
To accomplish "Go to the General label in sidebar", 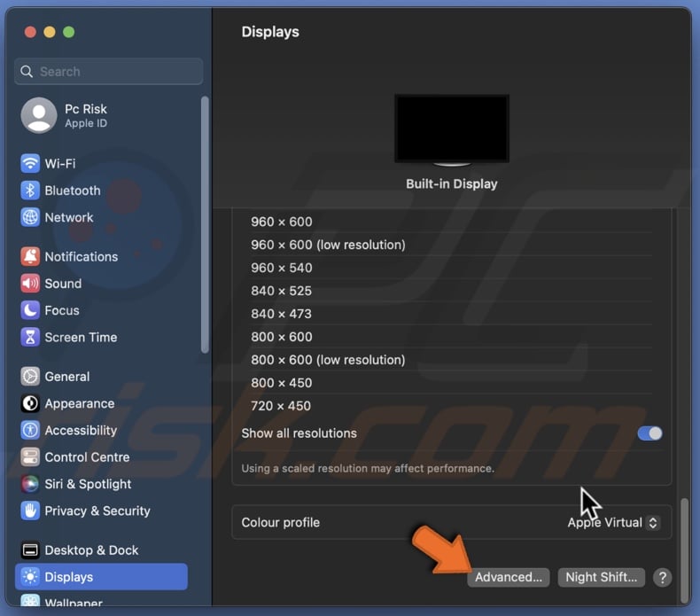I will point(67,377).
